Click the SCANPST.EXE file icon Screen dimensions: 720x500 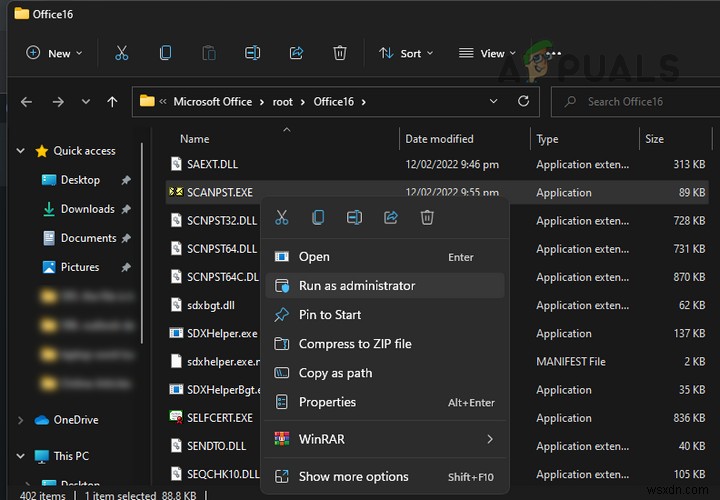pos(176,192)
